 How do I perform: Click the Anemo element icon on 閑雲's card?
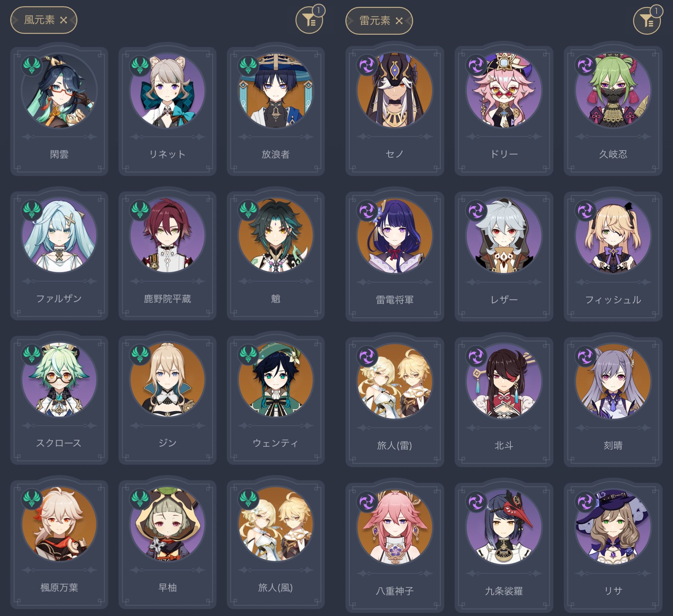32,65
